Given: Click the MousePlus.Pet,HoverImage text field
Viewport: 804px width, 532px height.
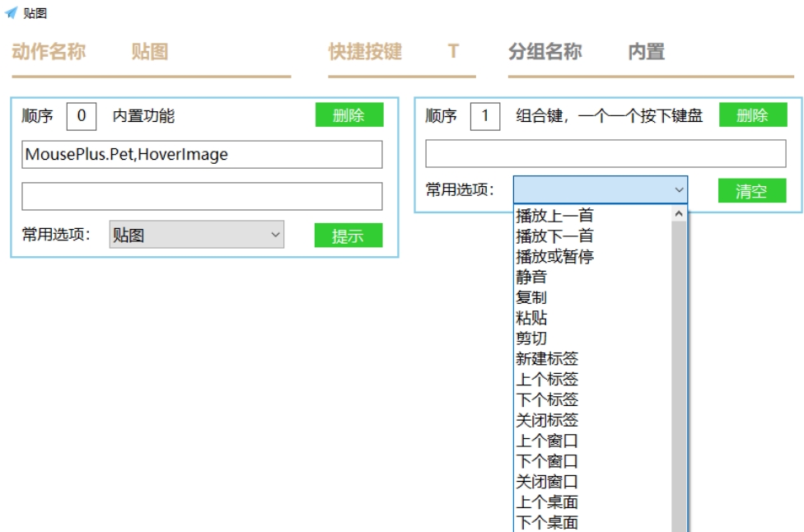Looking at the screenshot, I should pyautogui.click(x=202, y=155).
